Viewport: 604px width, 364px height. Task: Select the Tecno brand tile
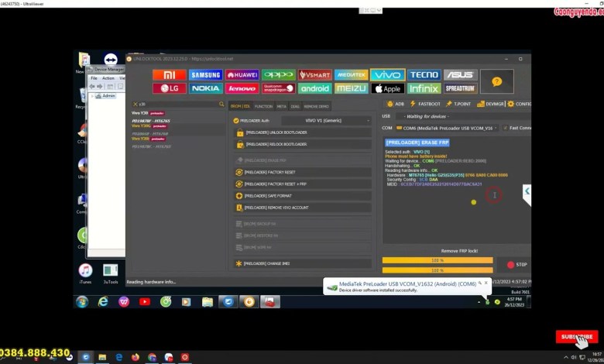click(x=424, y=74)
